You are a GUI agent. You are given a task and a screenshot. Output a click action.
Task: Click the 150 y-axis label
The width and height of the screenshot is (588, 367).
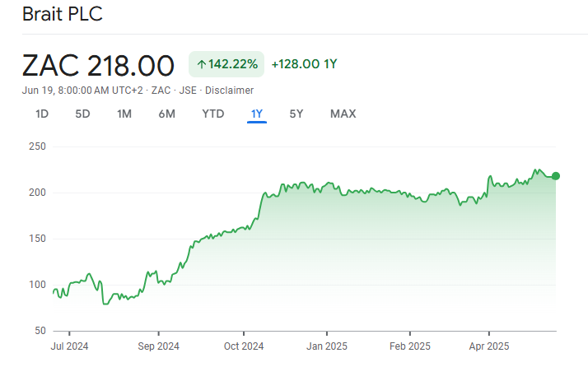pos(38,239)
